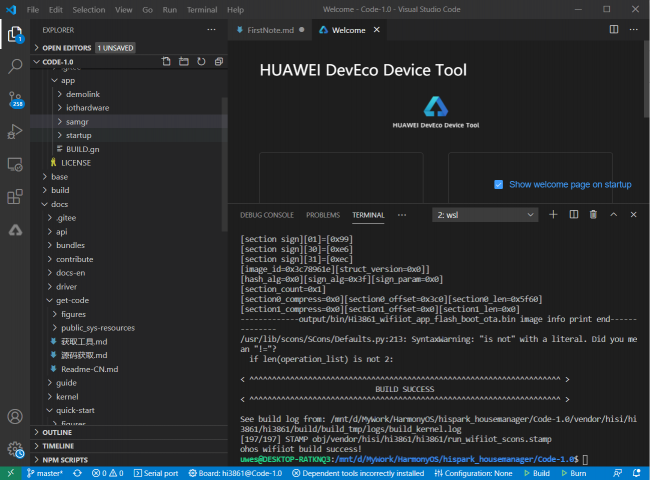
Task: Switch to the DEBUG CONSOLE panel tab
Action: point(267,215)
